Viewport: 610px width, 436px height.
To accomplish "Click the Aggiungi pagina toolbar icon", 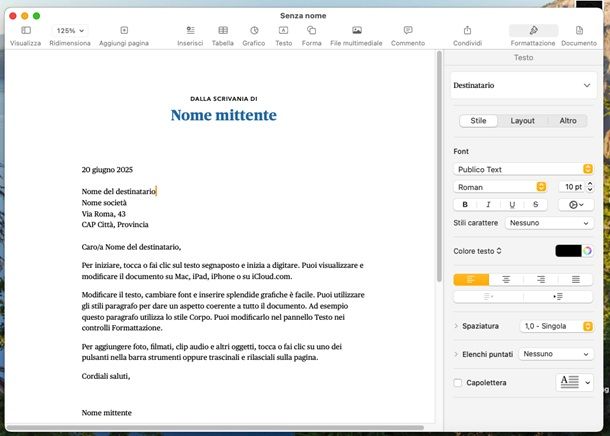I will pyautogui.click(x=124, y=31).
